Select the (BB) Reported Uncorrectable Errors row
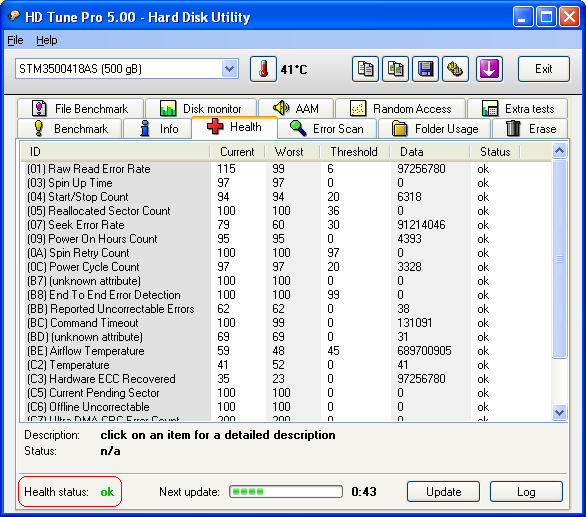 tap(286, 309)
